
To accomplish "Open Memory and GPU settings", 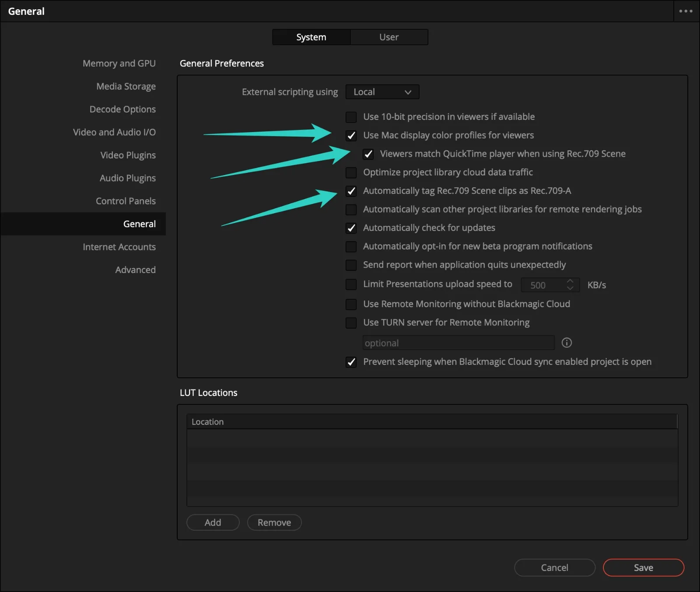I will 119,63.
